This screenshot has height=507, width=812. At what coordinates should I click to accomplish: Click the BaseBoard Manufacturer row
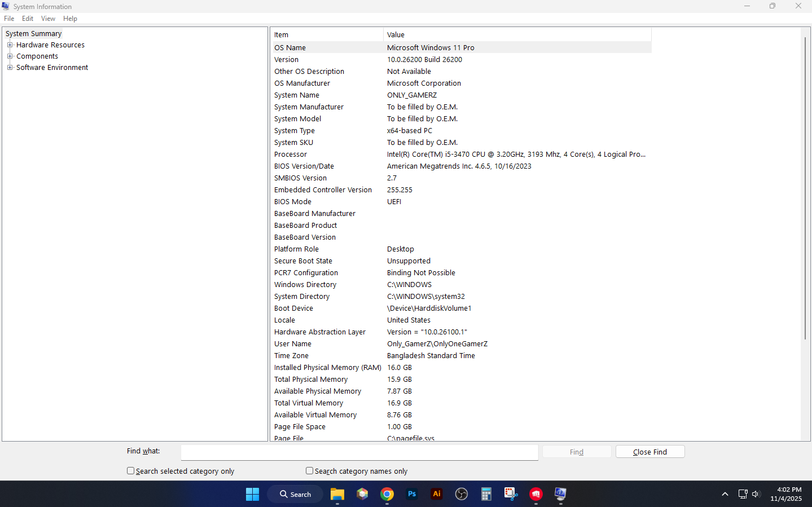click(x=461, y=214)
